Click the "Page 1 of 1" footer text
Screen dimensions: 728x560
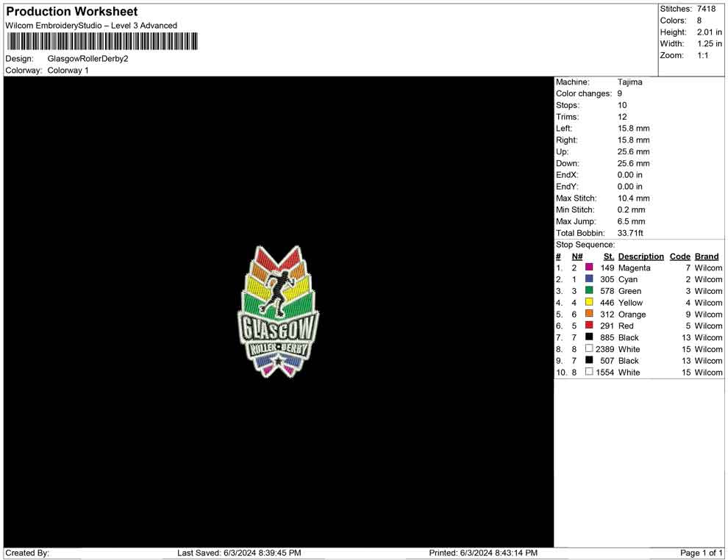tap(701, 553)
